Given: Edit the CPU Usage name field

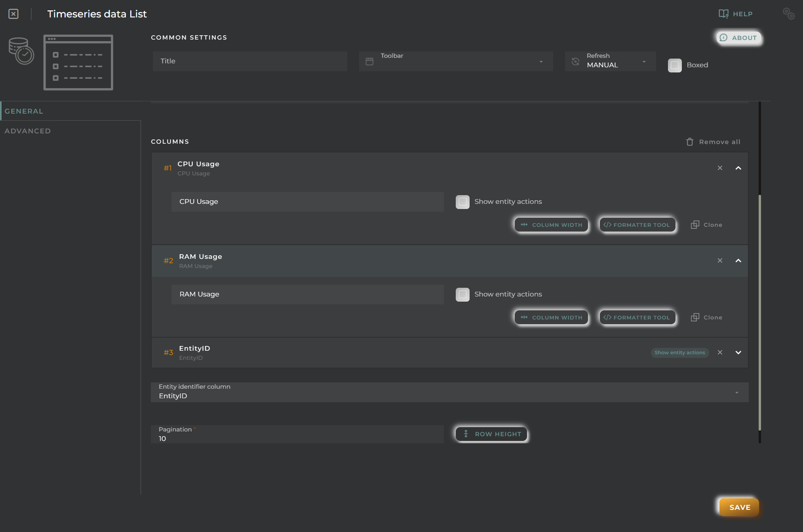Looking at the screenshot, I should click(x=308, y=202).
